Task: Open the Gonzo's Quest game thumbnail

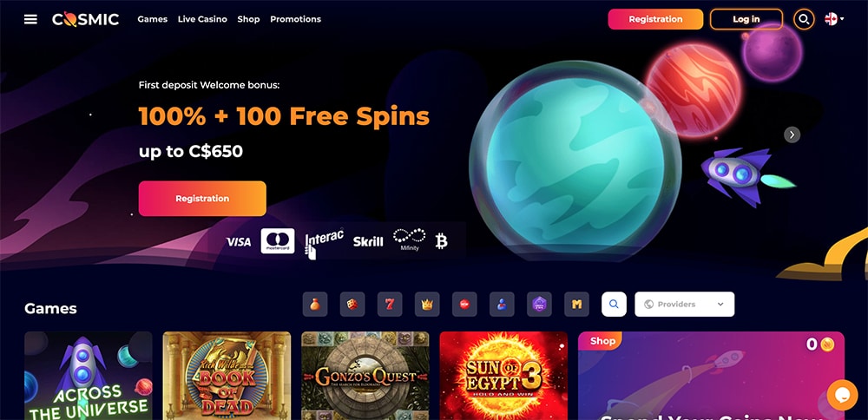Action: [x=365, y=376]
